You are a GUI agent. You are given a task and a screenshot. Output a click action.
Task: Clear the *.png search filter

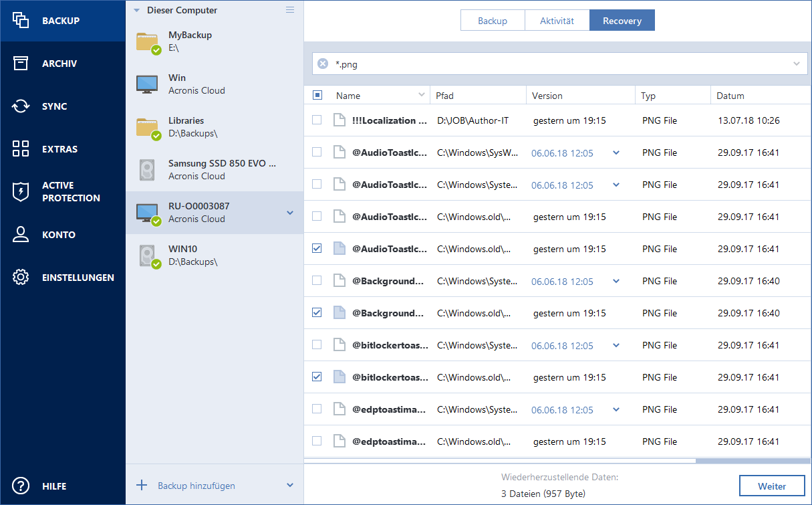(323, 64)
